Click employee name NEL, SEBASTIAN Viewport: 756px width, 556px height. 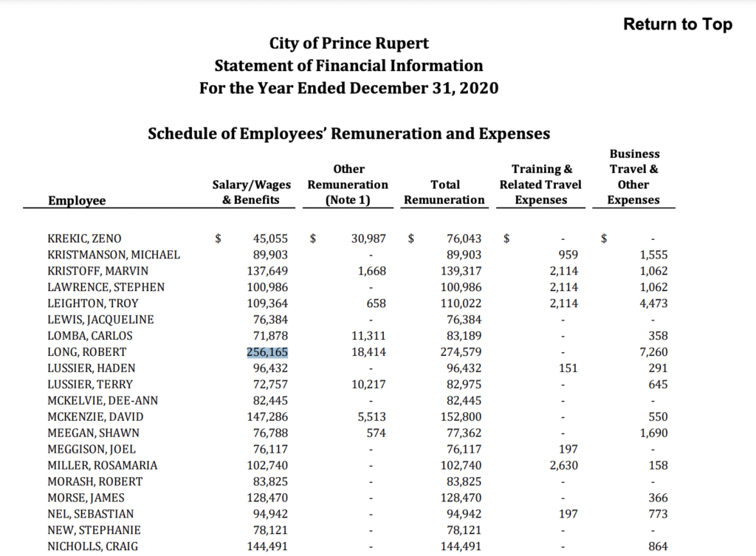[x=91, y=514]
